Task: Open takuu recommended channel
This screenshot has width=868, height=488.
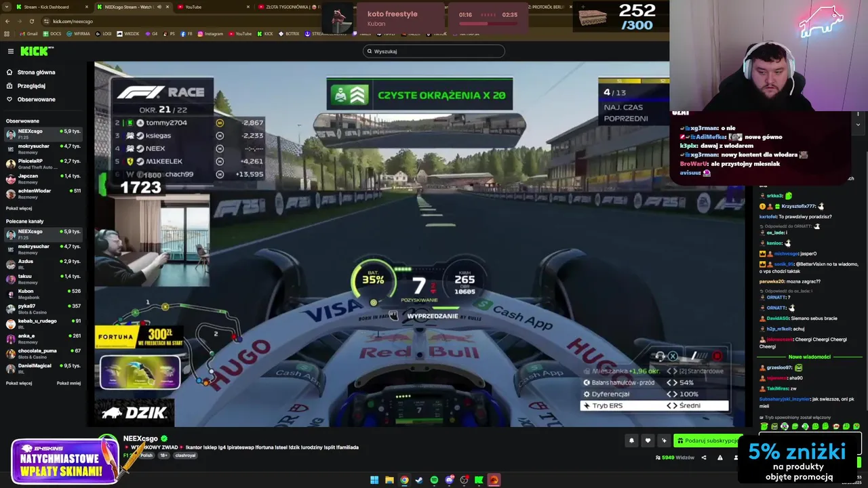Action: click(43, 279)
